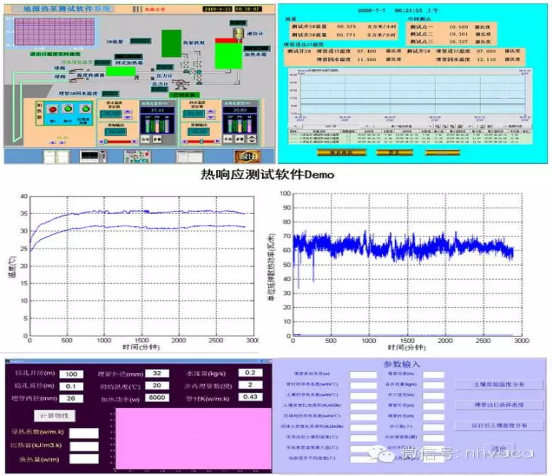The image size is (553, 476).
Task: Click the 加热功率(w) field with 8000
Action: click(157, 397)
